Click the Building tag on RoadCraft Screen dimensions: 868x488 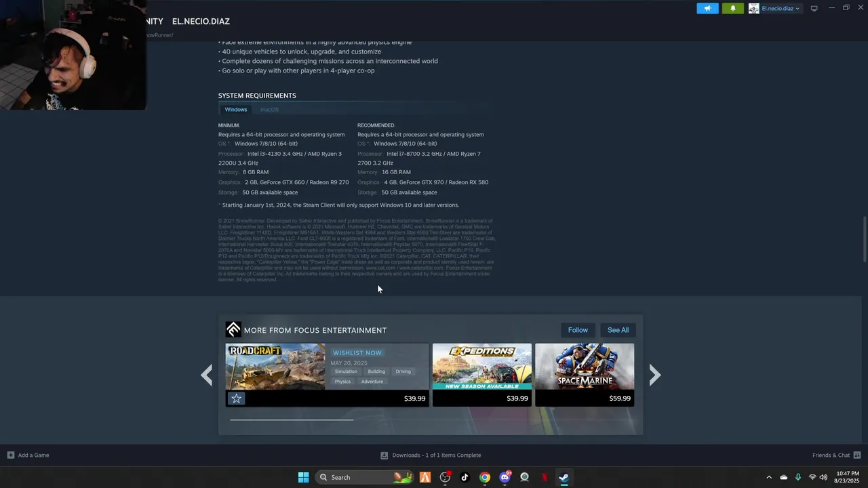click(x=376, y=371)
